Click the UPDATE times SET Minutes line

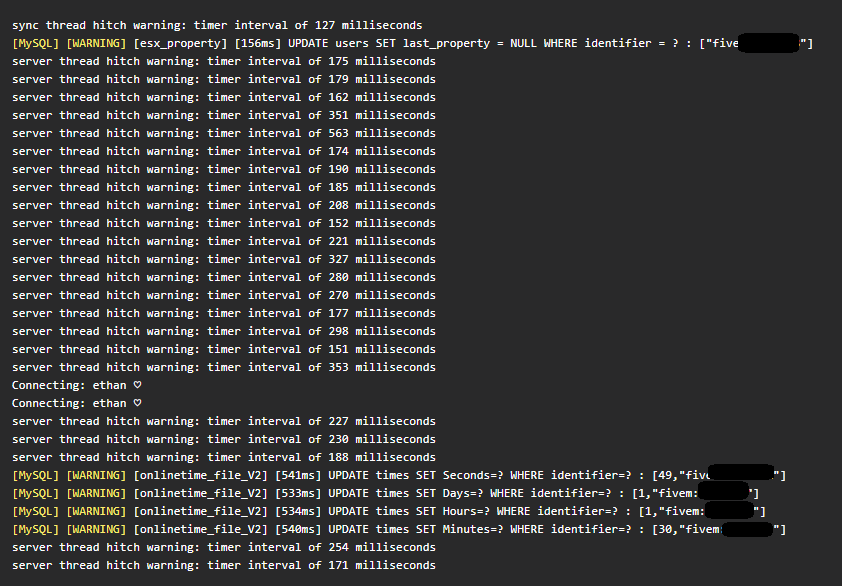(x=399, y=529)
